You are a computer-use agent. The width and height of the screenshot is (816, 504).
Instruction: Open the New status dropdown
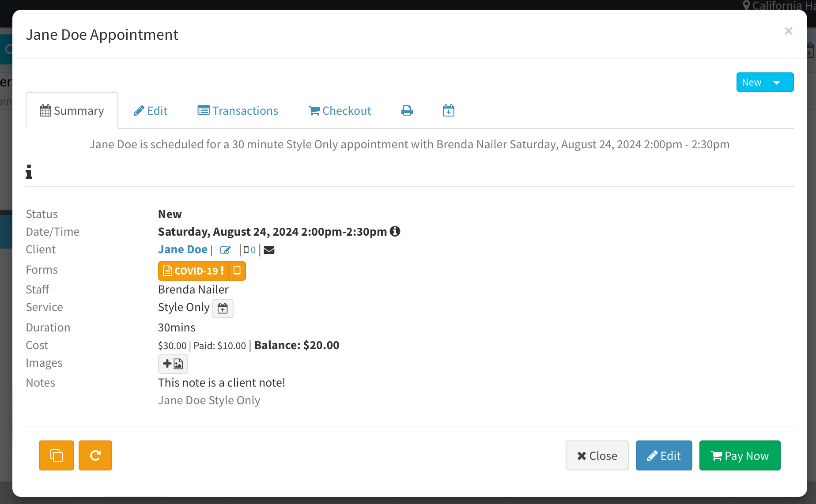[x=765, y=82]
